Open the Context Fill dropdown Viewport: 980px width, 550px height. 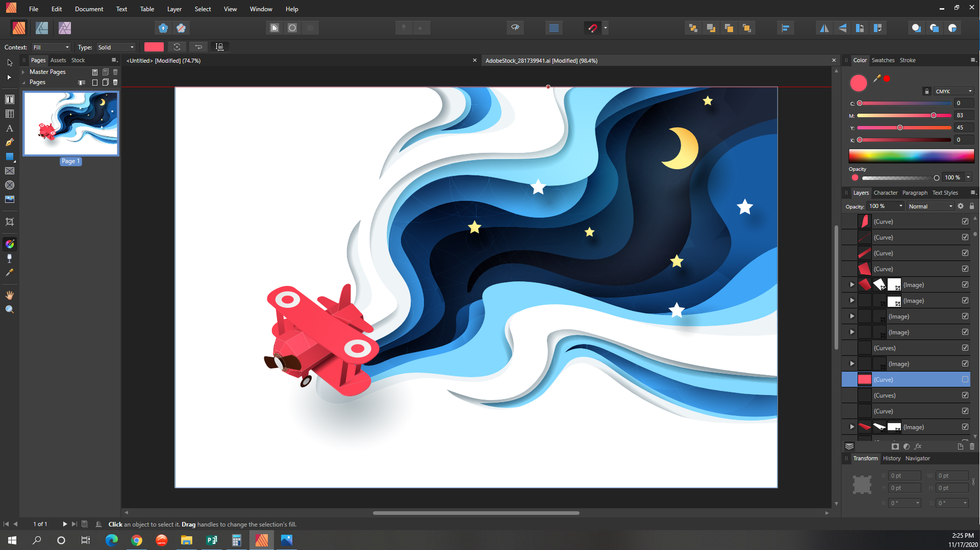(x=51, y=47)
